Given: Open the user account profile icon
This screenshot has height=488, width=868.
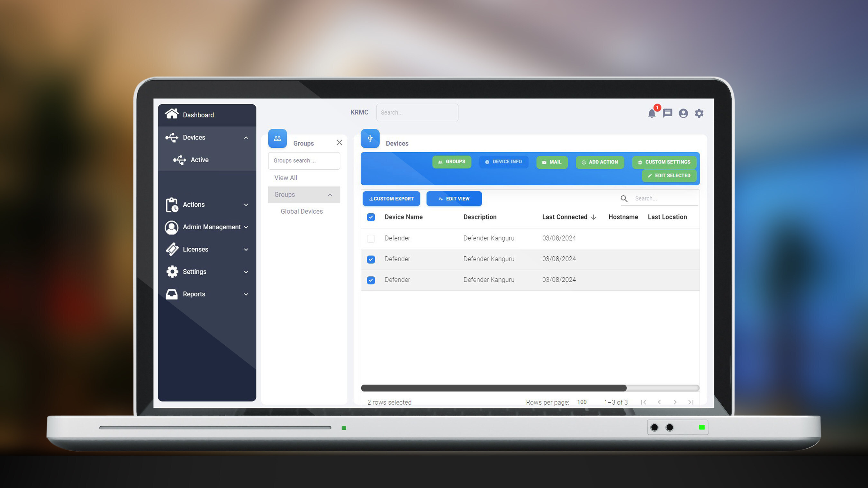Looking at the screenshot, I should (683, 113).
